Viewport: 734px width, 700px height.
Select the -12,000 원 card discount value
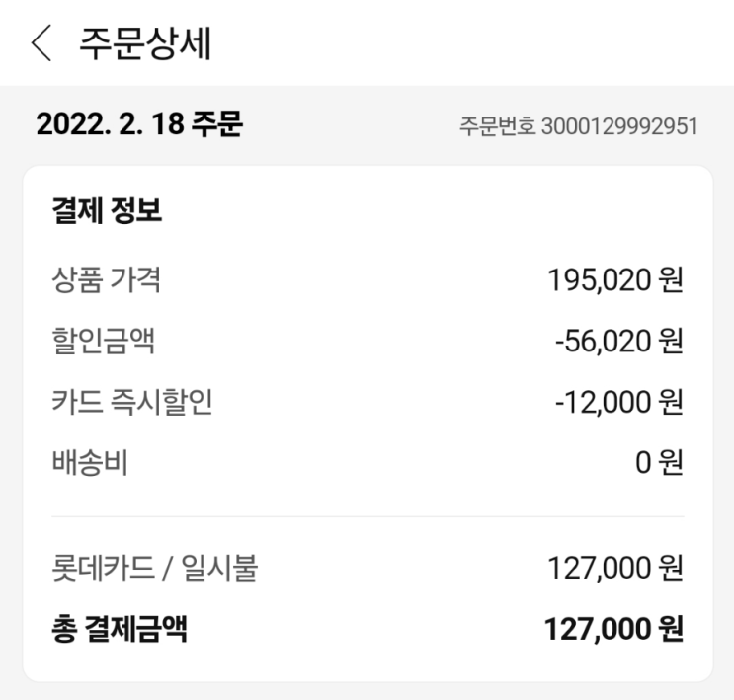[619, 402]
